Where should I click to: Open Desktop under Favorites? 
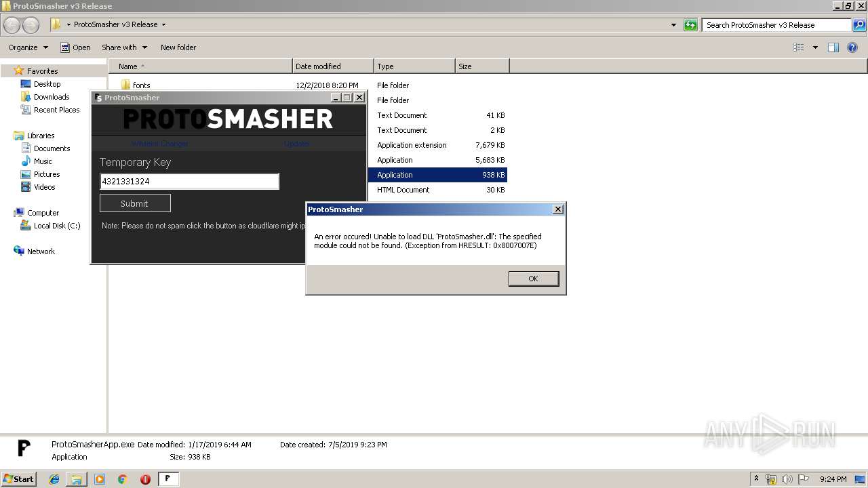47,84
